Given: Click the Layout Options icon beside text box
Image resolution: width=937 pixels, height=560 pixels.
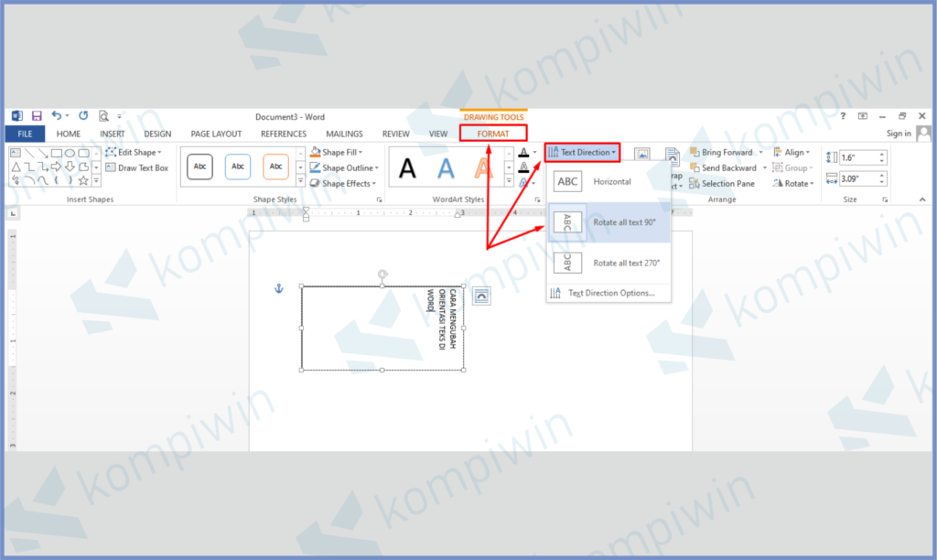Looking at the screenshot, I should coord(481,295).
